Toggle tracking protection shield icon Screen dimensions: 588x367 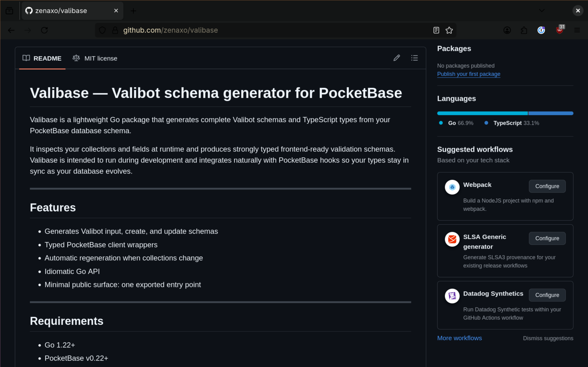coord(102,30)
